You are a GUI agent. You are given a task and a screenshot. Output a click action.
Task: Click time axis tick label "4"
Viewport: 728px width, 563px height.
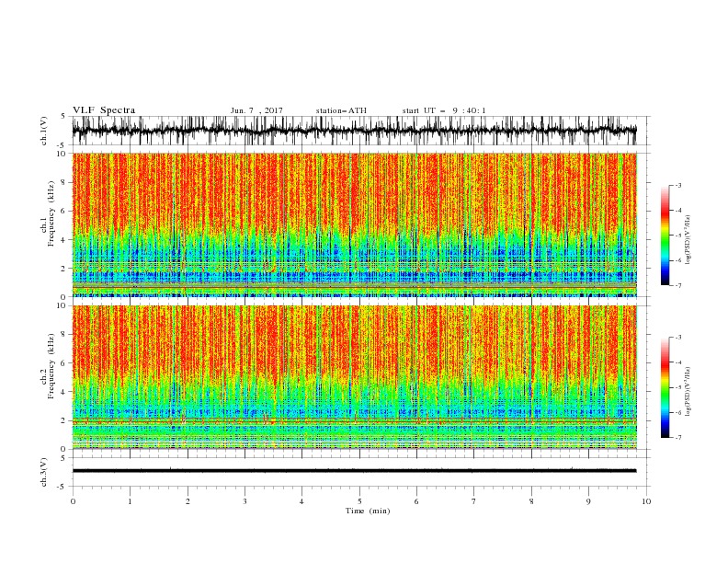(301, 501)
